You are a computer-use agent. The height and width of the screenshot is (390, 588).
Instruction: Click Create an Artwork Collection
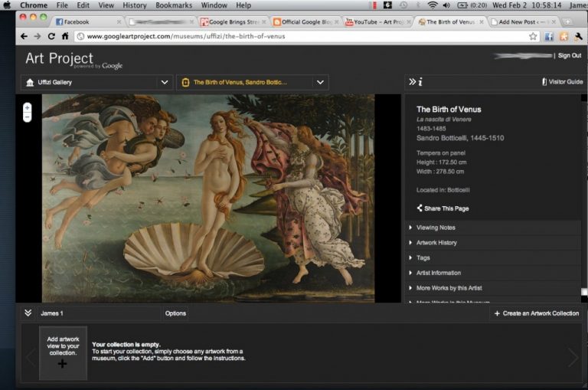(537, 313)
